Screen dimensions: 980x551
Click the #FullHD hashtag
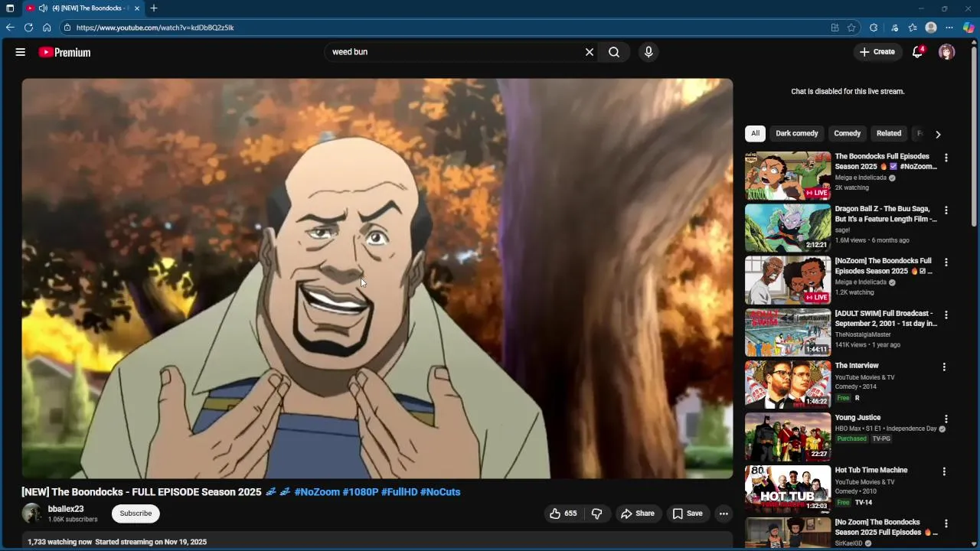pos(399,492)
